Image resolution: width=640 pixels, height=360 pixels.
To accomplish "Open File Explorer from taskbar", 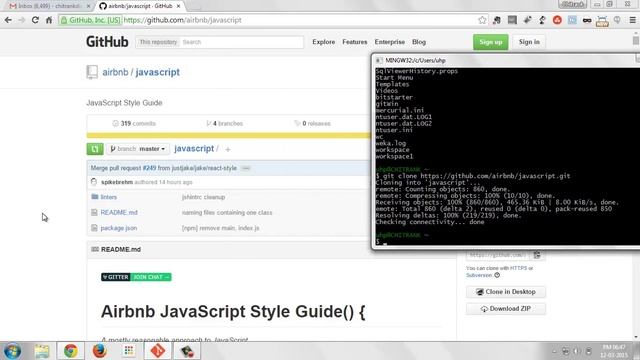I will tap(42, 351).
